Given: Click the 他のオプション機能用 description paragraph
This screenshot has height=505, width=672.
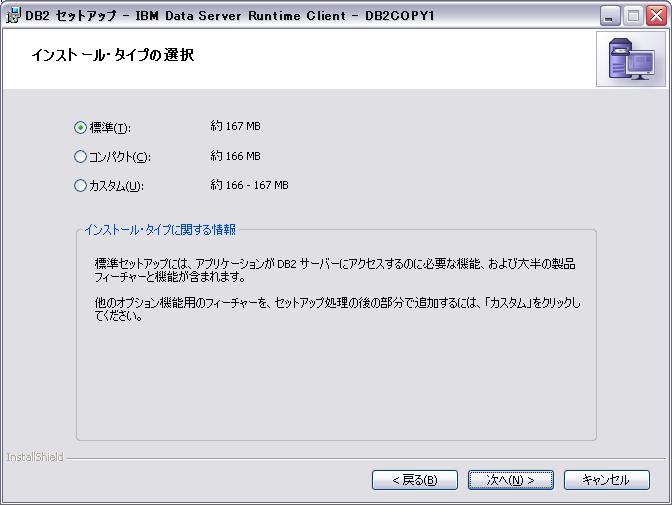Looking at the screenshot, I should 337,309.
